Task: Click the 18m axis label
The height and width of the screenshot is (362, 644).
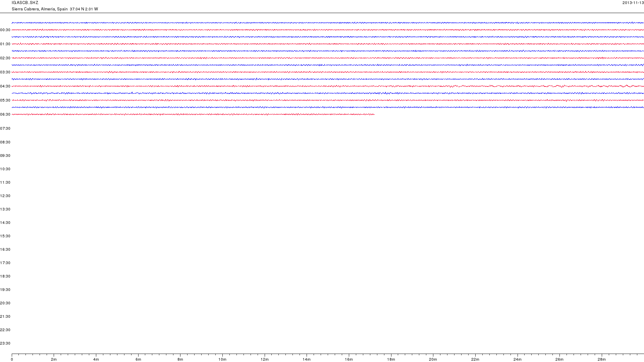Action: point(391,359)
